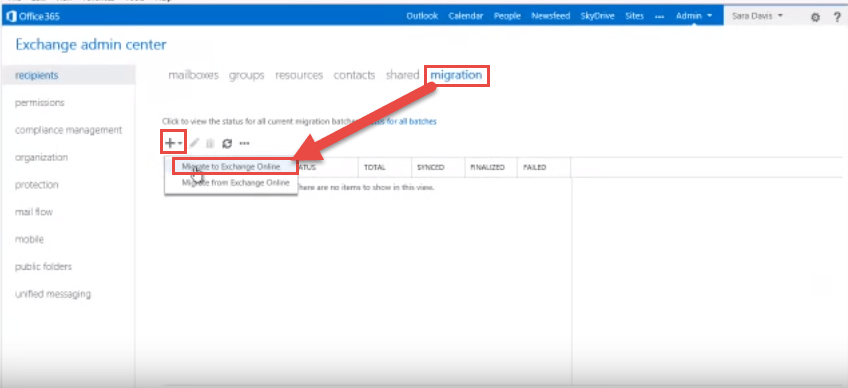
Task: Open the settings gear icon
Action: (815, 17)
